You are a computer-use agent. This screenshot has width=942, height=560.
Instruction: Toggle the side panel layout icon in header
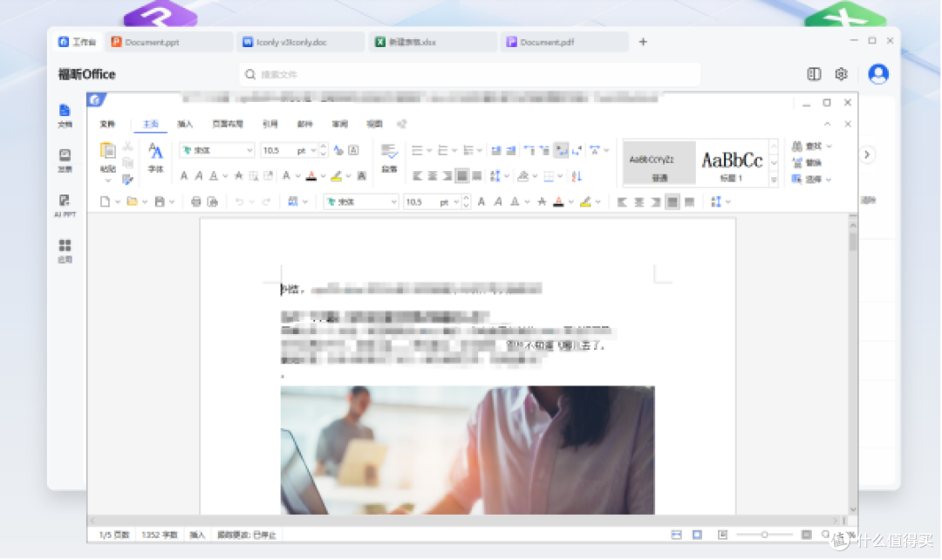814,74
